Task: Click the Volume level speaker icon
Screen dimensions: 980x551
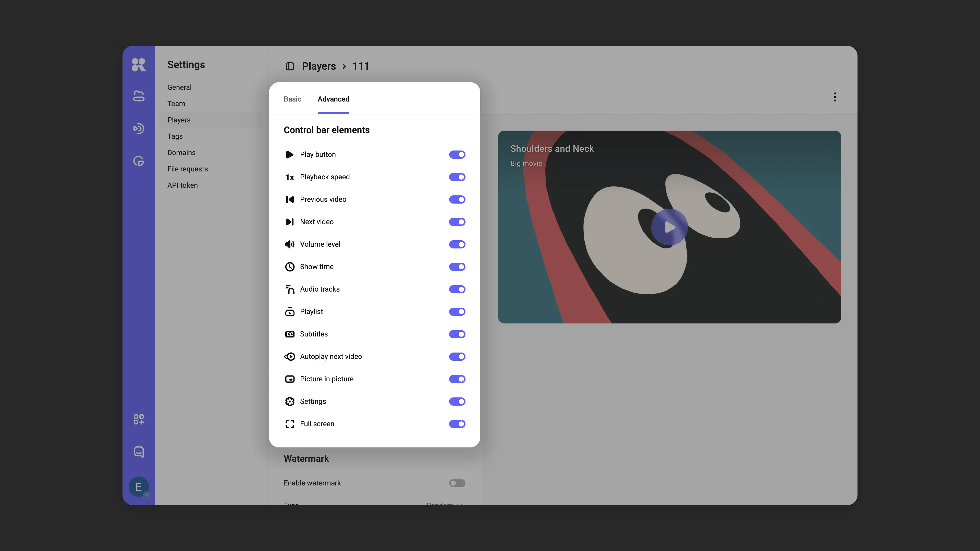Action: (289, 244)
